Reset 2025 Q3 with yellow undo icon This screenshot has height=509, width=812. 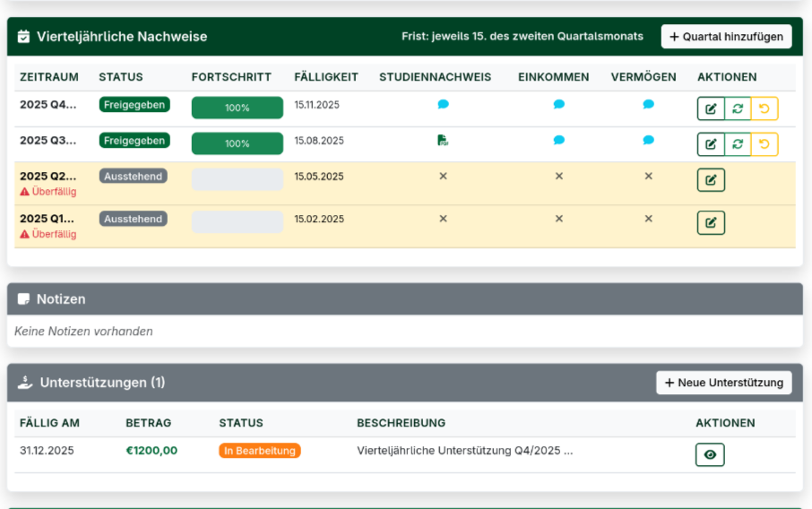[x=764, y=144]
